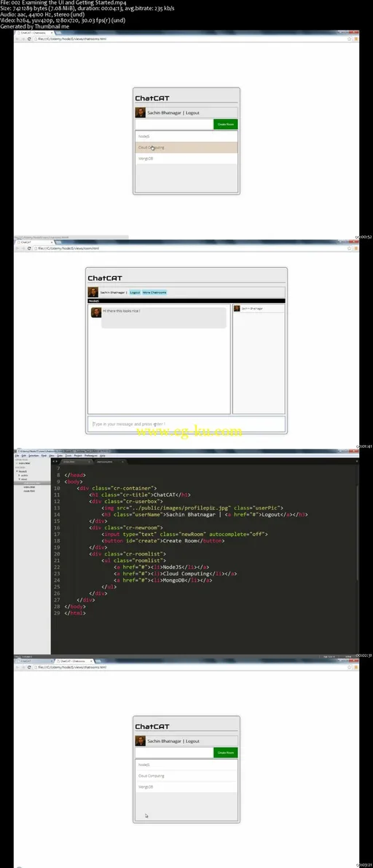Click code line containing profilepic.jpg image source
This screenshot has height=868, width=373.
pyautogui.click(x=192, y=508)
